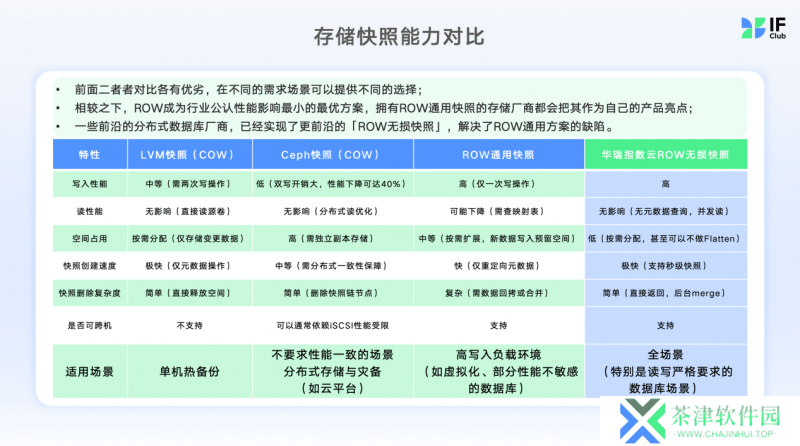The image size is (800, 446).
Task: Click cell '快（仅重定向元数据）'
Action: 498,266
